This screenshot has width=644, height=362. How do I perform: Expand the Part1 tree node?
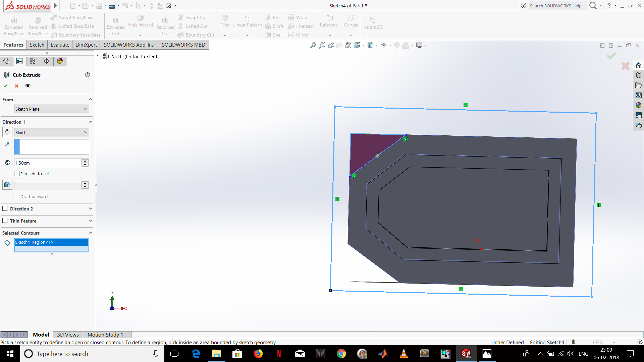coord(98,56)
